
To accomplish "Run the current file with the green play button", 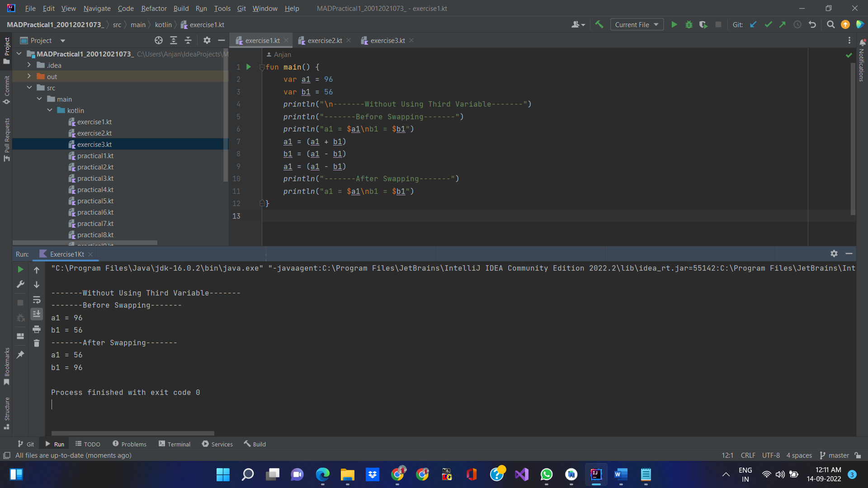I will pyautogui.click(x=674, y=24).
